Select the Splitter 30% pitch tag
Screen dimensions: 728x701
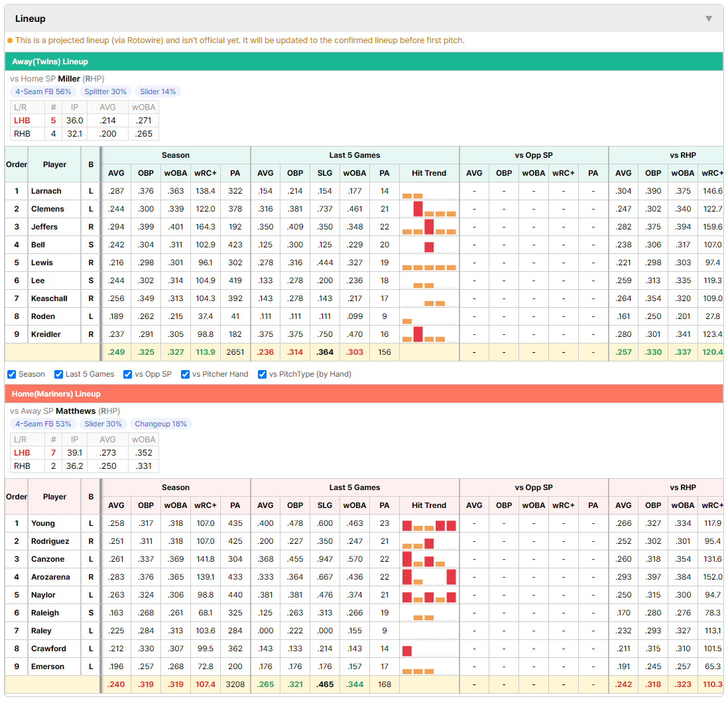coord(105,92)
